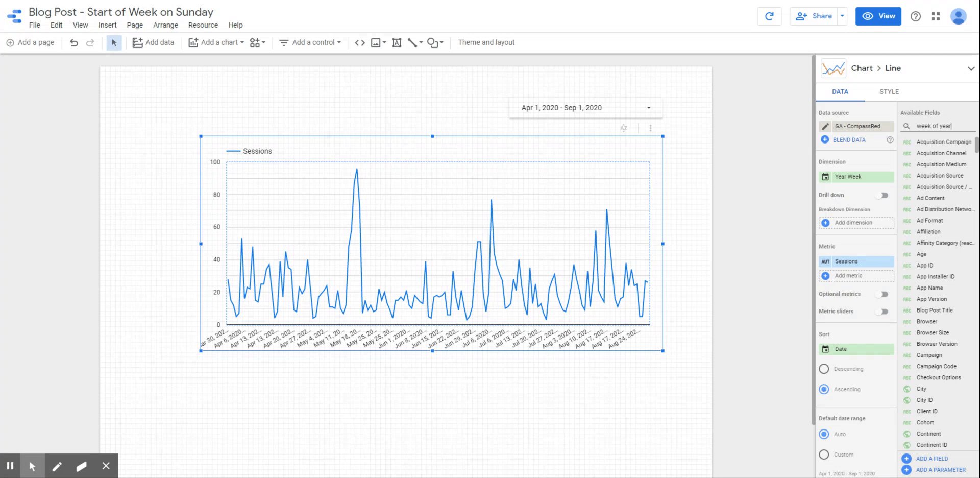Image resolution: width=980 pixels, height=478 pixels.
Task: Open the Google apps grid icon
Action: [936, 16]
